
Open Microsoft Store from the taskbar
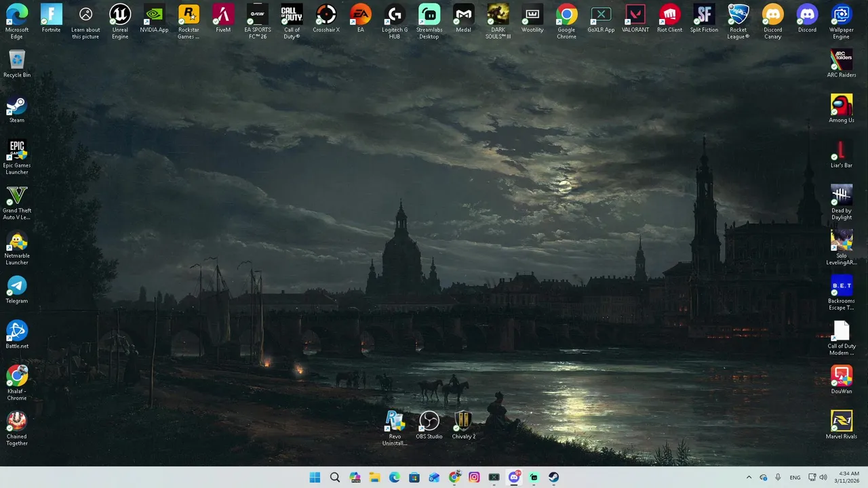pos(414,477)
